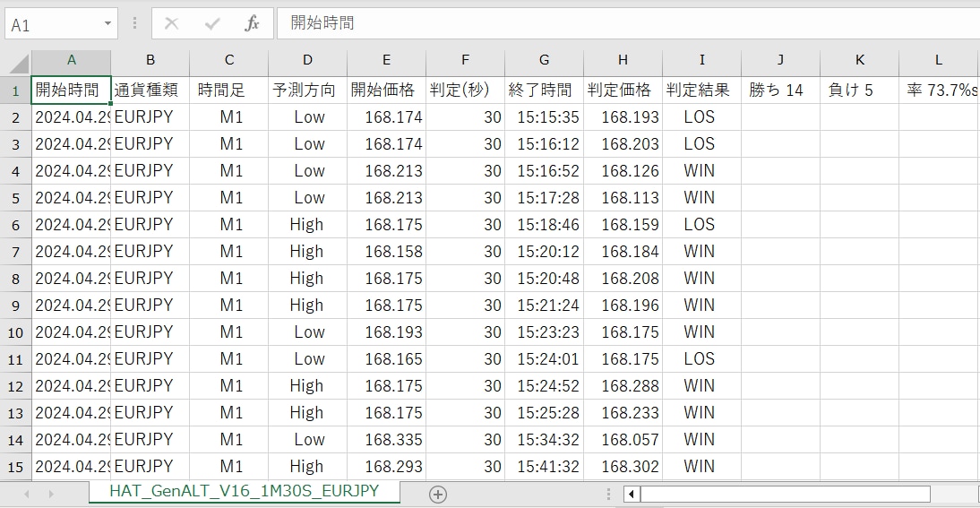Viewport: 980px width, 508px height.
Task: Click cell 判定(秒) in header row
Action: (465, 90)
